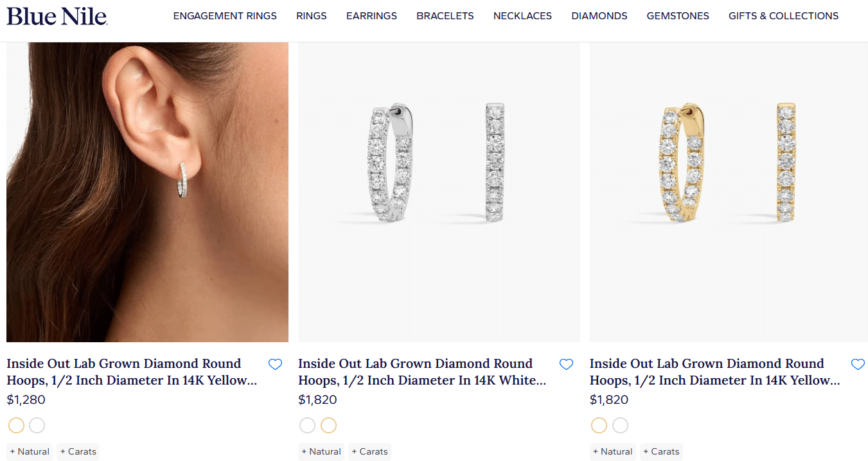The image size is (868, 461).
Task: Favorite the $1,280 hoops with heart icon
Action: pyautogui.click(x=275, y=365)
